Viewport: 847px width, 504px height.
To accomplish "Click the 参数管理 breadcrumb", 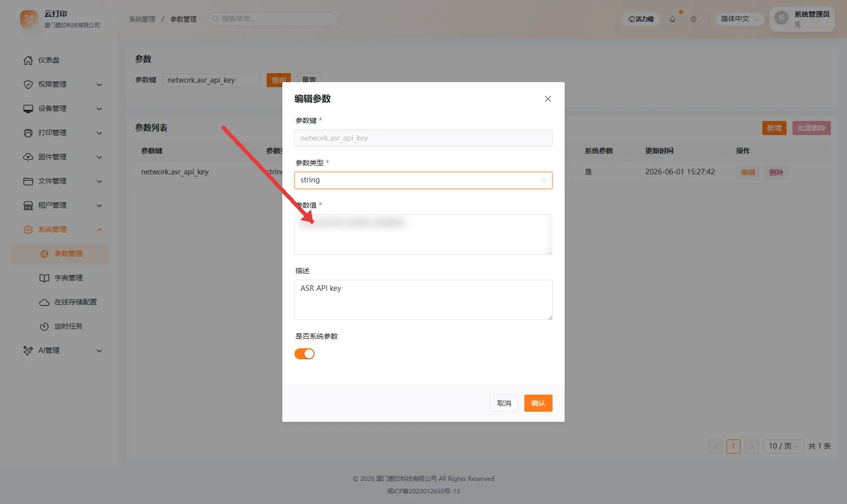I will [x=184, y=19].
